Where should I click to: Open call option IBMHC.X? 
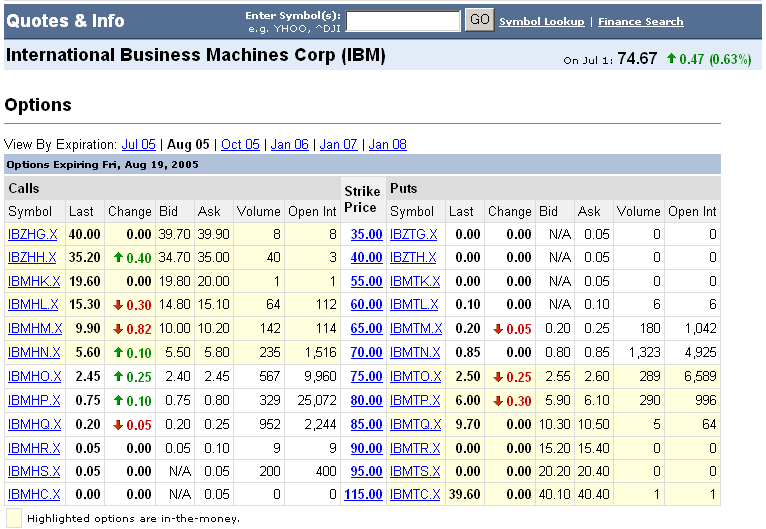pos(34,494)
